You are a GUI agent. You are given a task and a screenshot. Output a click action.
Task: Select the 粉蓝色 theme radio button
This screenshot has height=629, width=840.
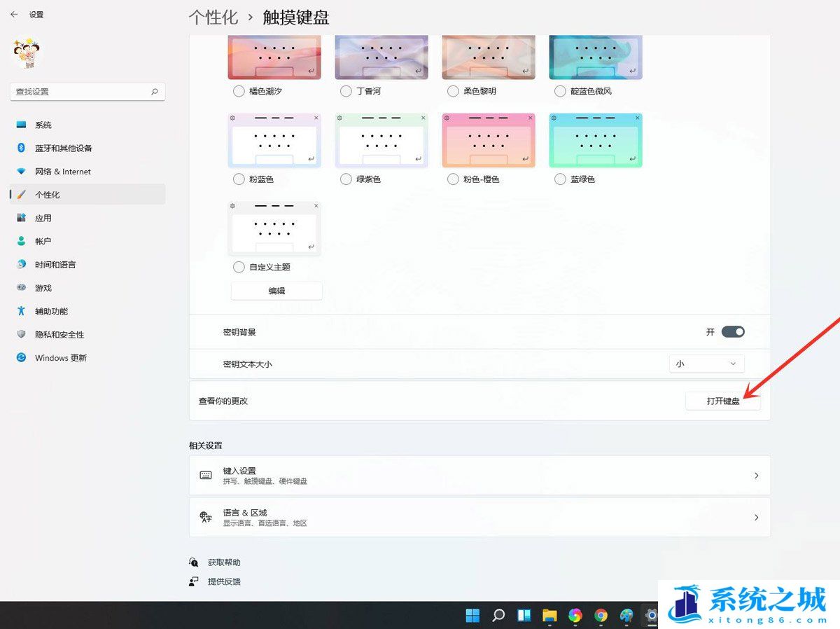(x=239, y=179)
